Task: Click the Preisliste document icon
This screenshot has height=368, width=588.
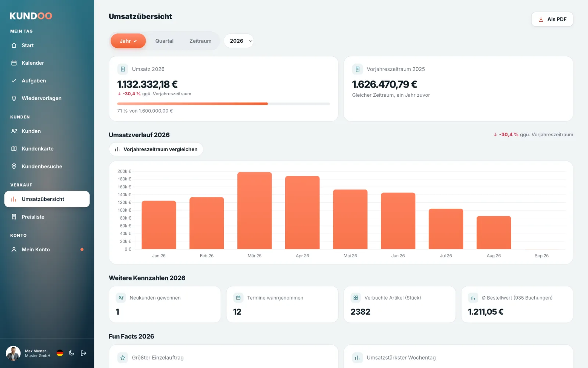Action: coord(14,217)
